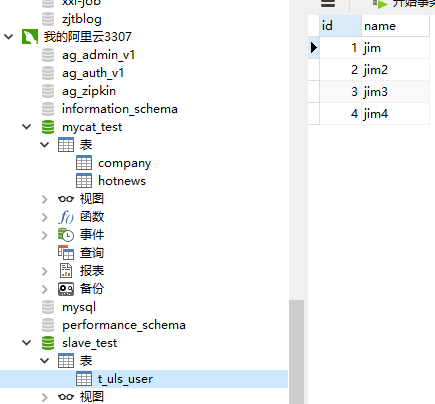Screen dimensions: 435x404
Task: Click the 事件 events clock icon
Action: [x=66, y=235]
